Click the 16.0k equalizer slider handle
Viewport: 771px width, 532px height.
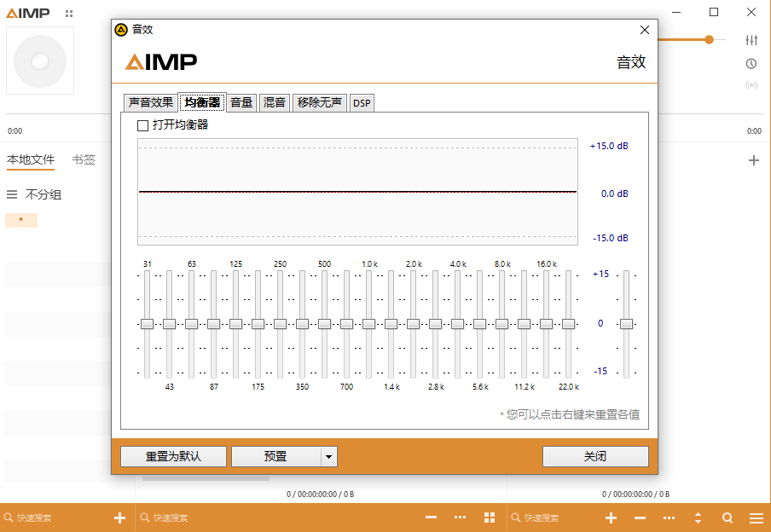547,323
